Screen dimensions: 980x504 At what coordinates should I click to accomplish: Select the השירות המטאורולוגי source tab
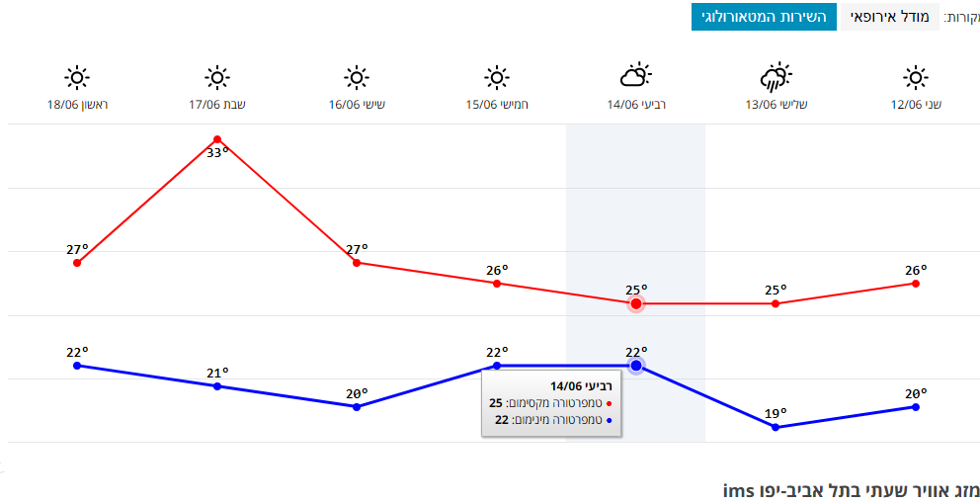coord(763,17)
